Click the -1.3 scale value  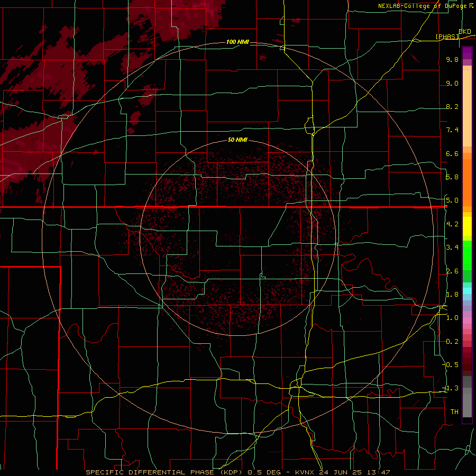pyautogui.click(x=451, y=388)
